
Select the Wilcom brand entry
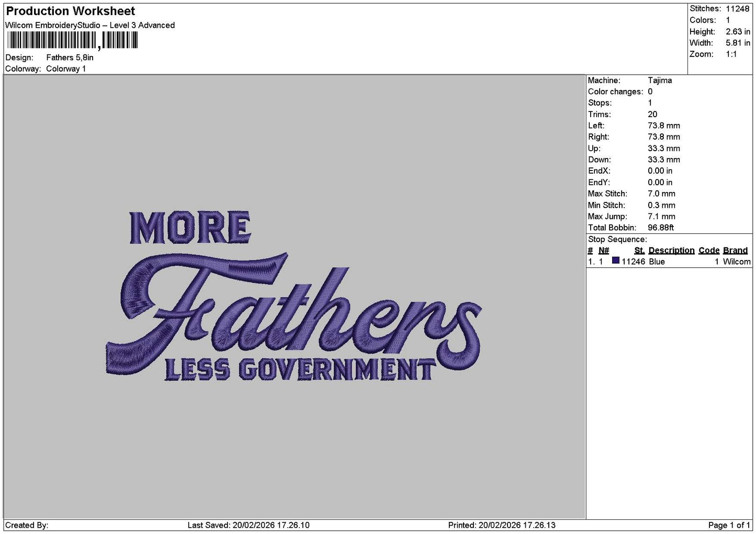pyautogui.click(x=737, y=262)
